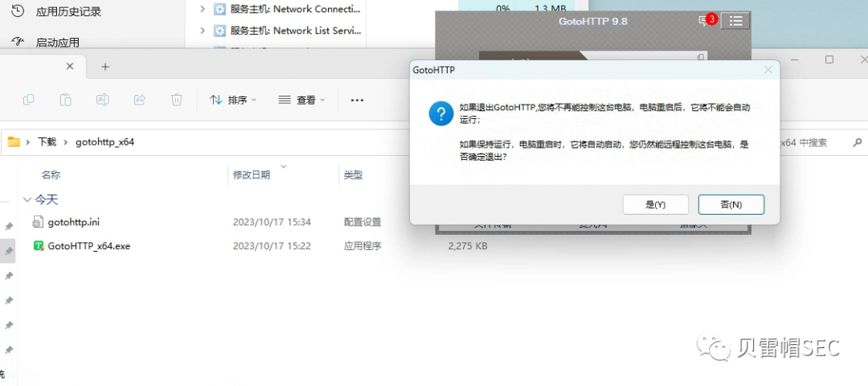Open the GotoHTTP 9.8 menu icon
This screenshot has width=868, height=386.
(x=735, y=21)
